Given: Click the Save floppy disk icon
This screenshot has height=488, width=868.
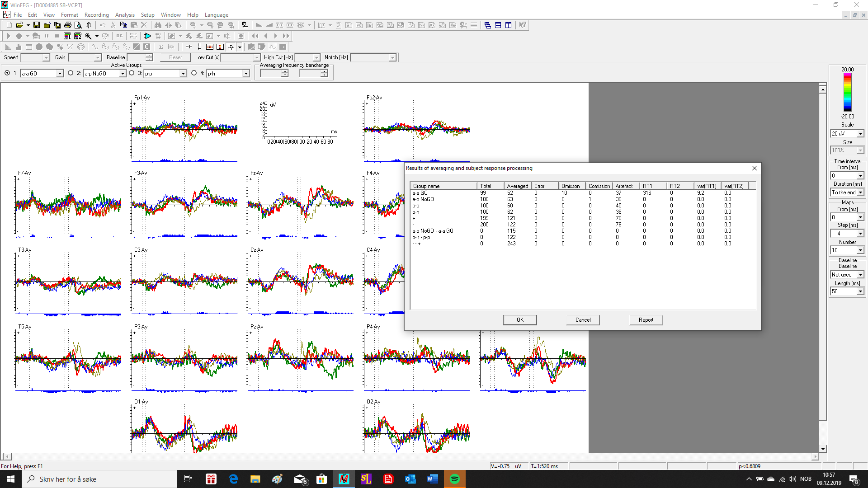Looking at the screenshot, I should 37,25.
